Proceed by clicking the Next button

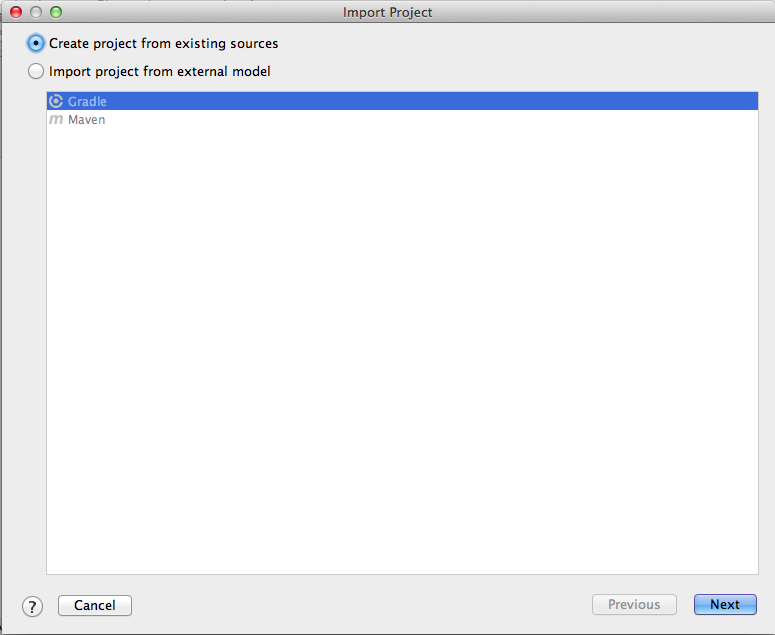coord(725,605)
